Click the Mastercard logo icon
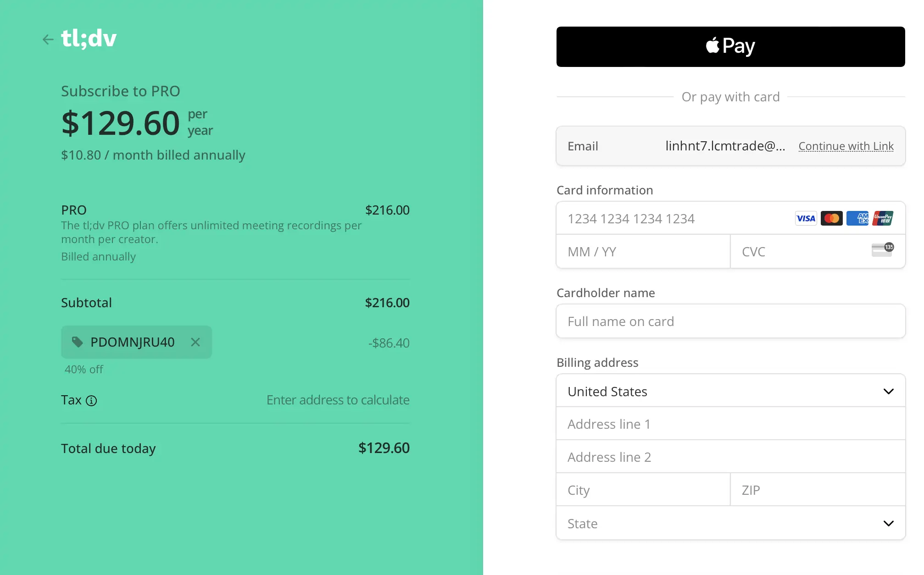This screenshot has width=924, height=575. point(831,218)
